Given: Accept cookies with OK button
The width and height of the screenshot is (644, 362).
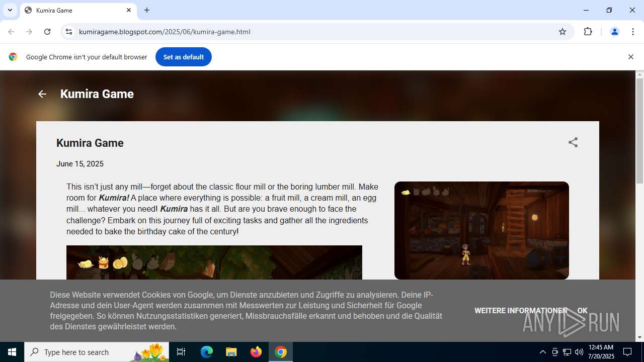Looking at the screenshot, I should tap(583, 311).
